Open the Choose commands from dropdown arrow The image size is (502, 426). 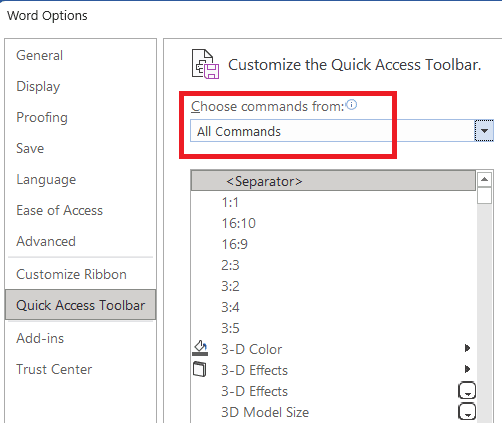484,131
